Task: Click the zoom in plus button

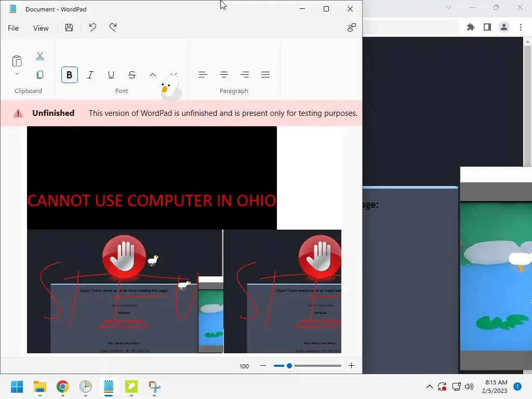Action: coord(352,366)
